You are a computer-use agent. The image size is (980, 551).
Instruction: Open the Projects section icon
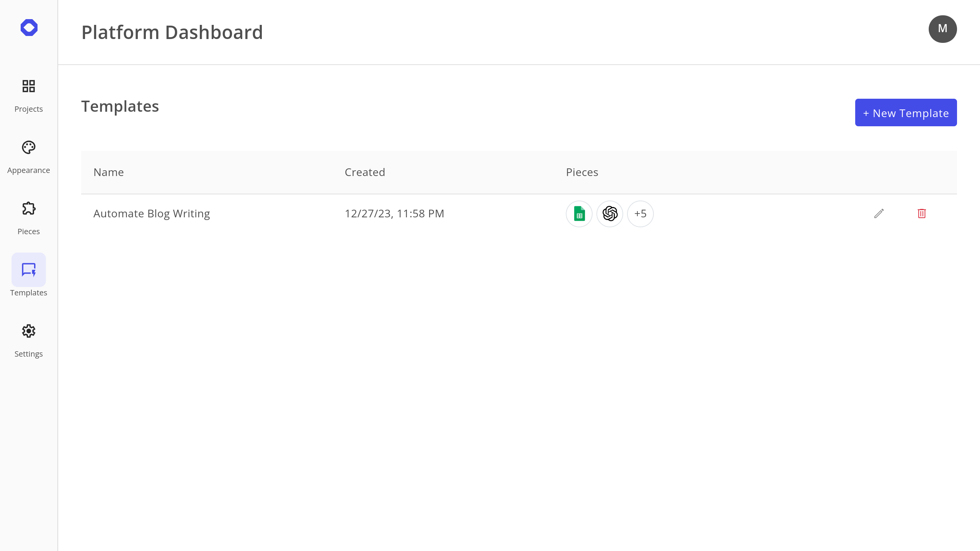[29, 86]
